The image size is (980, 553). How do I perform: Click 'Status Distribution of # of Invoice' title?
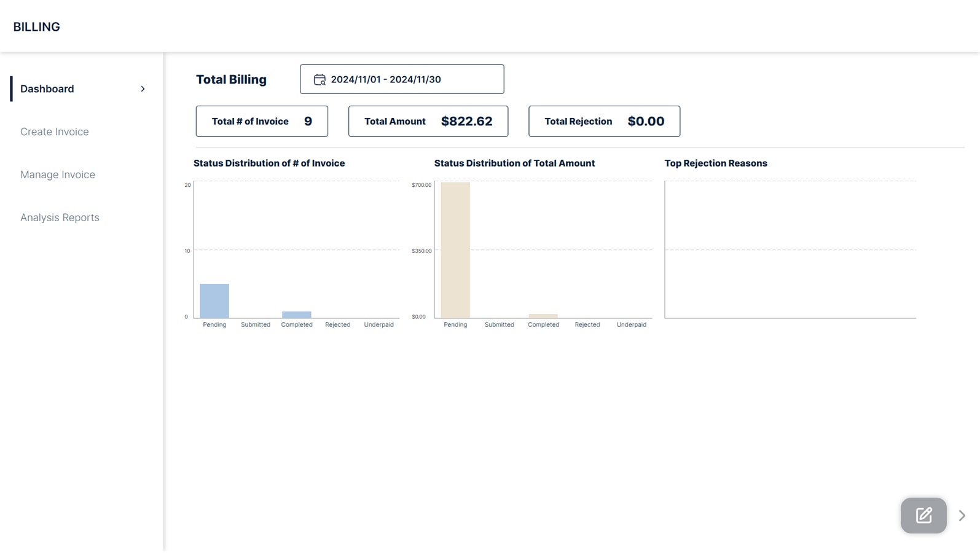coord(269,163)
